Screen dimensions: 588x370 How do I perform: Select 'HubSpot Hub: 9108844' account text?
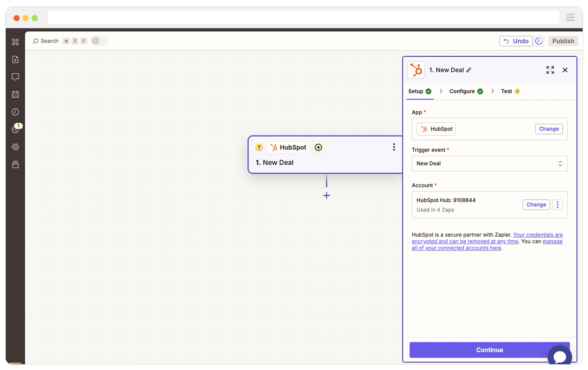click(446, 200)
